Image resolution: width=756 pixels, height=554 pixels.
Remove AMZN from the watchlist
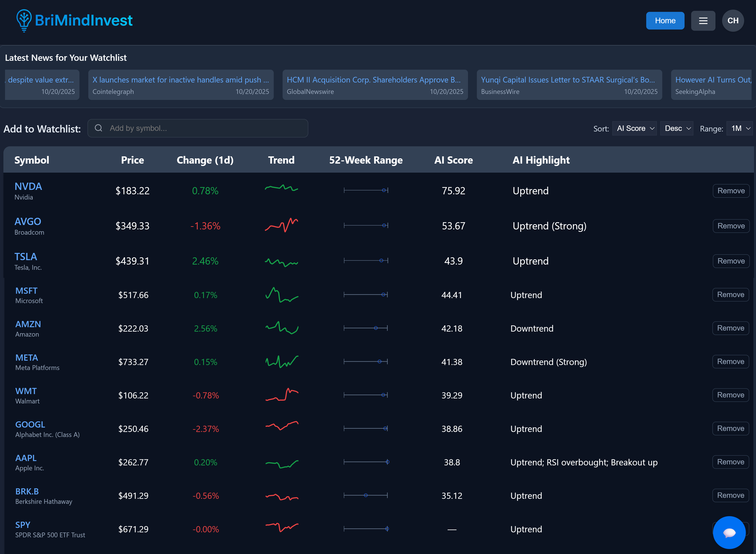point(731,328)
